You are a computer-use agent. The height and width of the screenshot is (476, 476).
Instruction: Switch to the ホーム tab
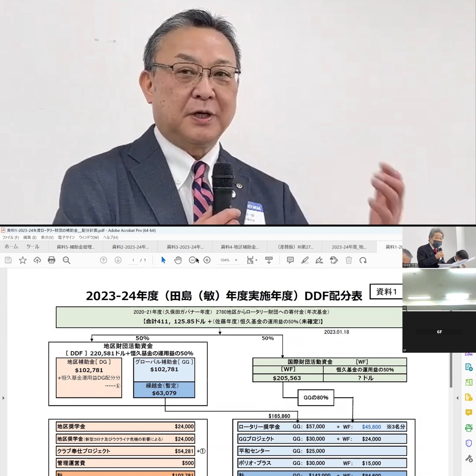point(11,247)
